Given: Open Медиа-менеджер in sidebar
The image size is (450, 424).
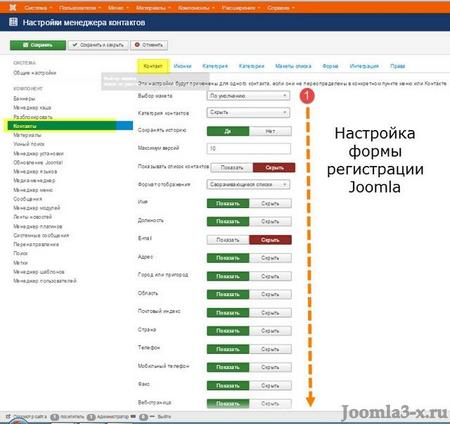Looking at the screenshot, I should click(x=34, y=180).
